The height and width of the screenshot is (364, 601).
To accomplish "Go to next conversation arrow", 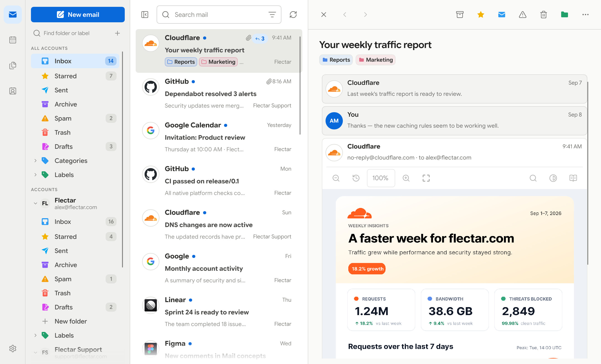I will click(365, 15).
